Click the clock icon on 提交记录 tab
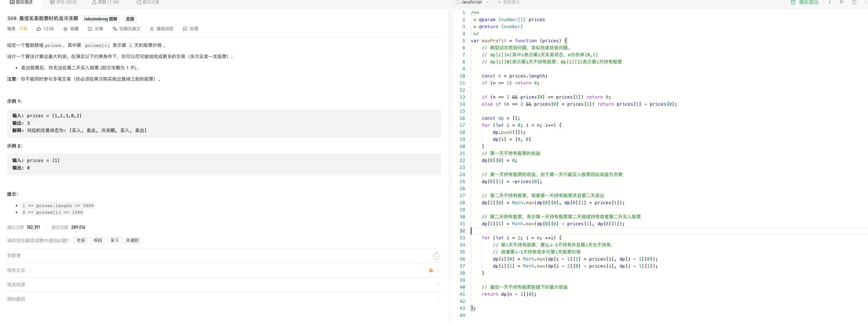 tap(139, 2)
